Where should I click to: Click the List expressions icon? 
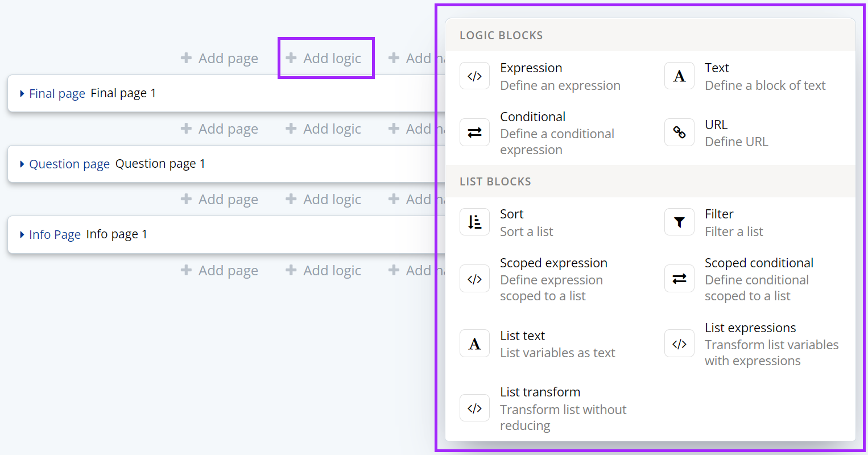(679, 344)
